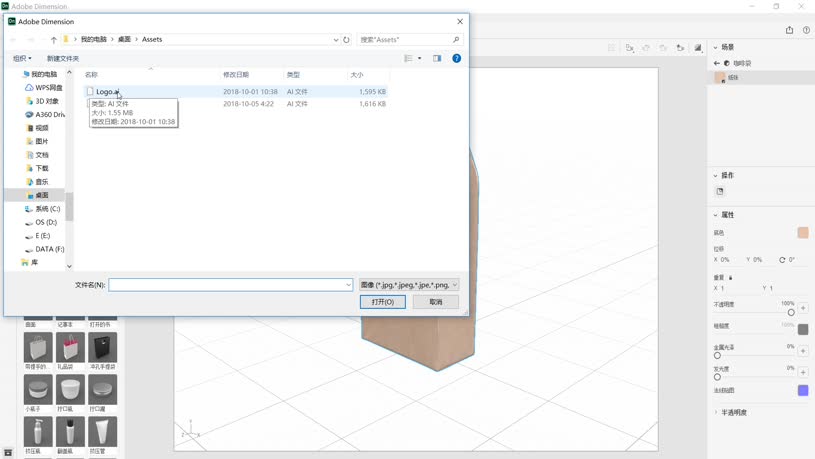Viewport: 815px width, 459px height.
Task: Select 库 in the navigation tree
Action: click(29, 263)
